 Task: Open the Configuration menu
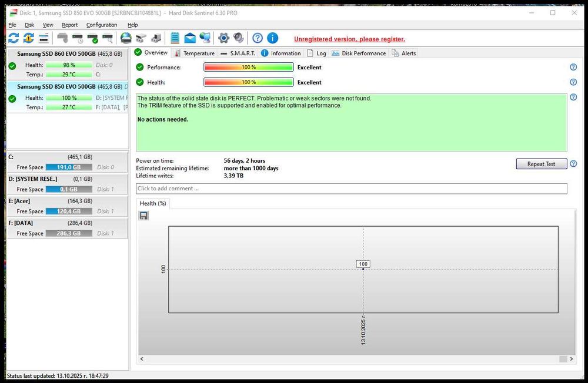pos(102,25)
